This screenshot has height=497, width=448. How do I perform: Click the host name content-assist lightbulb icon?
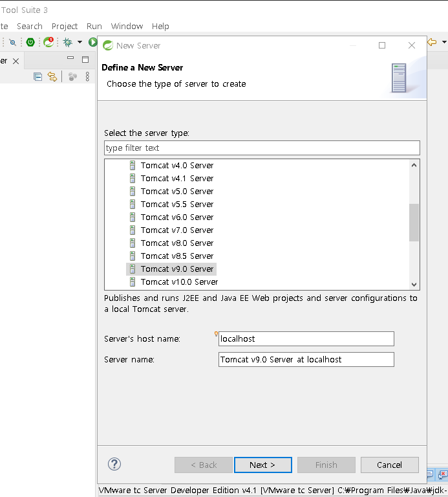[x=217, y=334]
